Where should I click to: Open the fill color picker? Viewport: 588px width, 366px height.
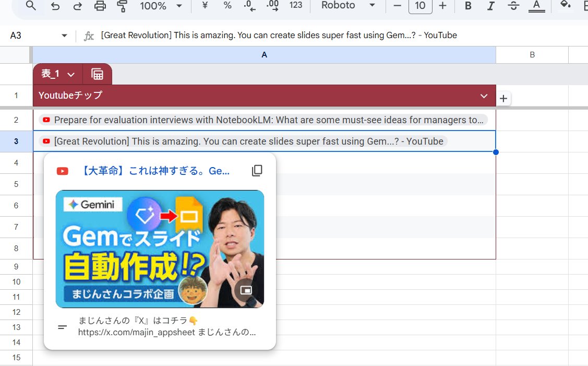(565, 5)
